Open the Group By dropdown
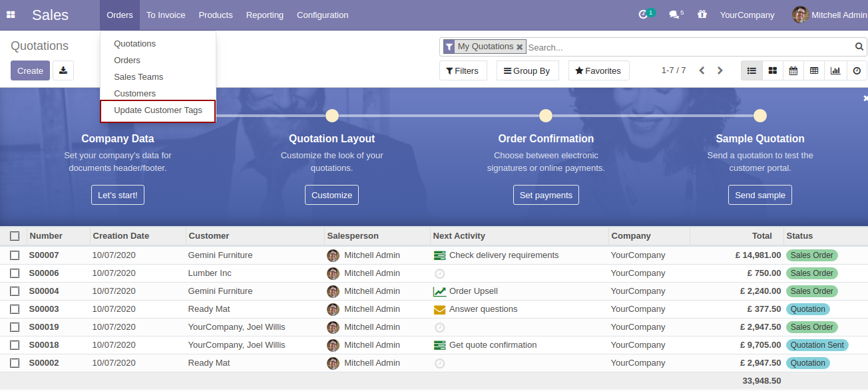The height and width of the screenshot is (391, 868). click(x=527, y=70)
